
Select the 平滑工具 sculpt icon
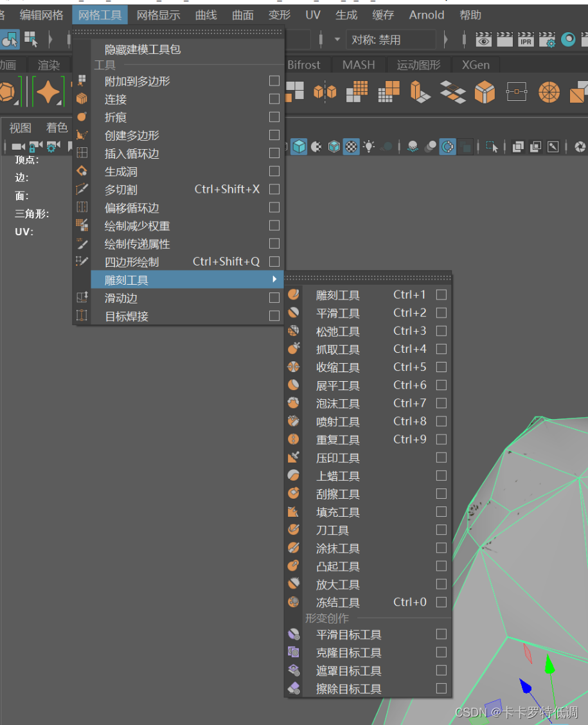(x=294, y=312)
